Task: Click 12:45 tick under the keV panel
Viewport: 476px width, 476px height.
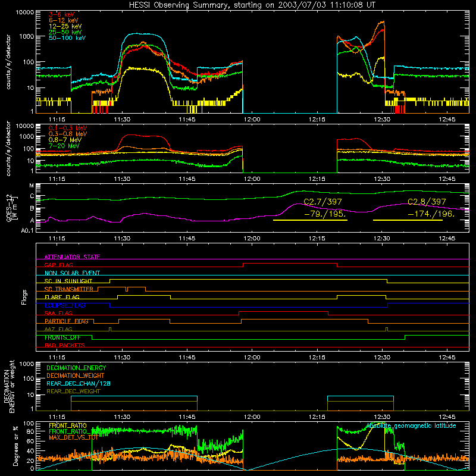Action: click(x=447, y=120)
